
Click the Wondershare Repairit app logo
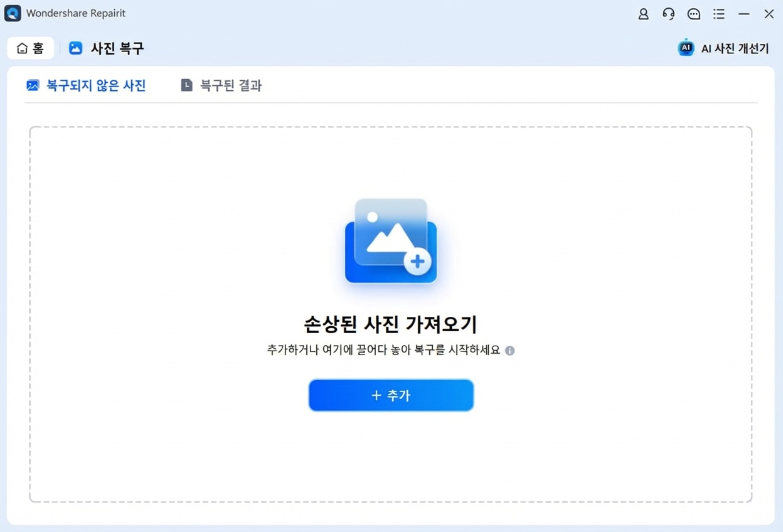pyautogui.click(x=13, y=13)
